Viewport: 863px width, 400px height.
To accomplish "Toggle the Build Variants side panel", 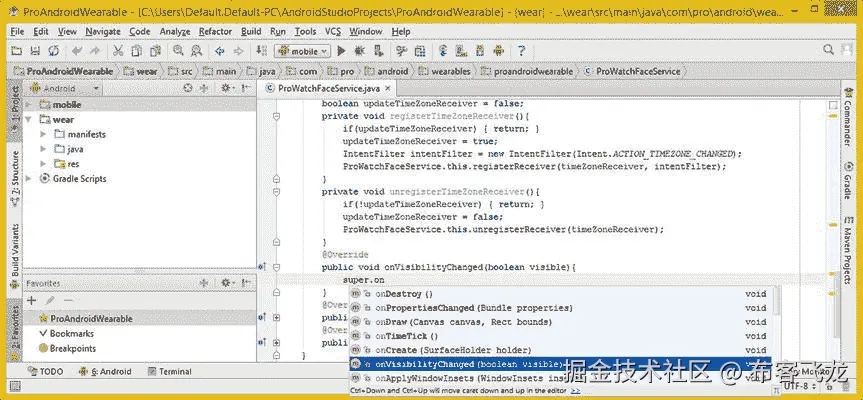I will click(x=15, y=256).
